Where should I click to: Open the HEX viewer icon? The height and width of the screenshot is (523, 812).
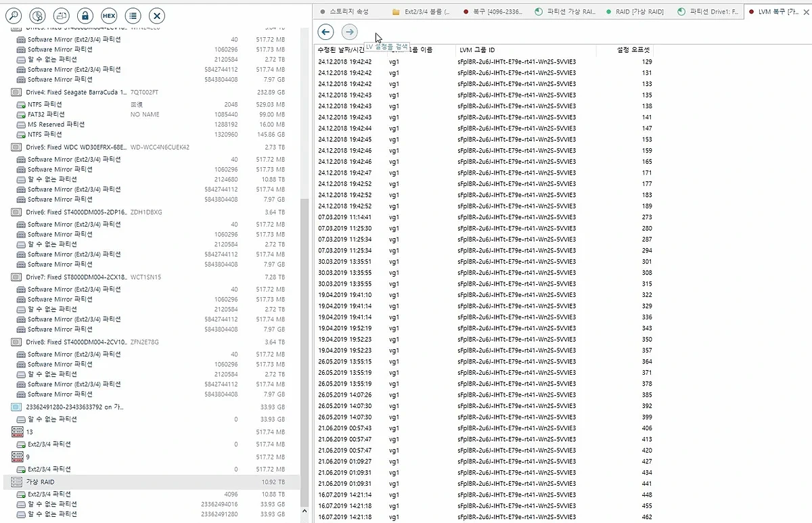pos(108,15)
